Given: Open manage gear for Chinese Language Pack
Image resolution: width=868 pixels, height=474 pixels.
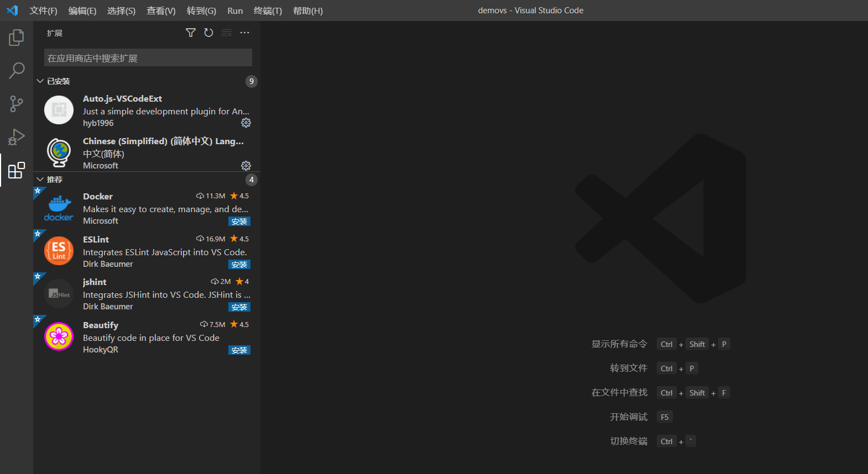Looking at the screenshot, I should [246, 166].
